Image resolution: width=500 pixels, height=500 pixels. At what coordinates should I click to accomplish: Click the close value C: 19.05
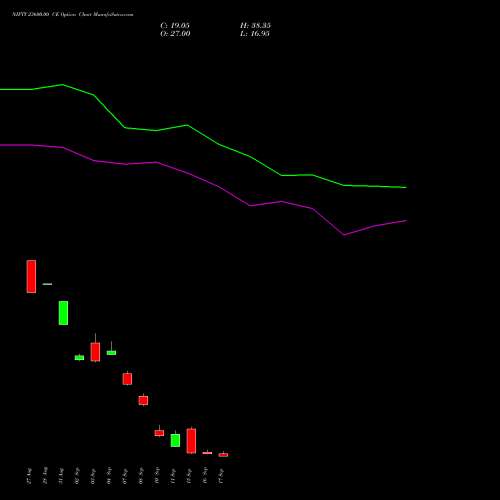(x=175, y=25)
